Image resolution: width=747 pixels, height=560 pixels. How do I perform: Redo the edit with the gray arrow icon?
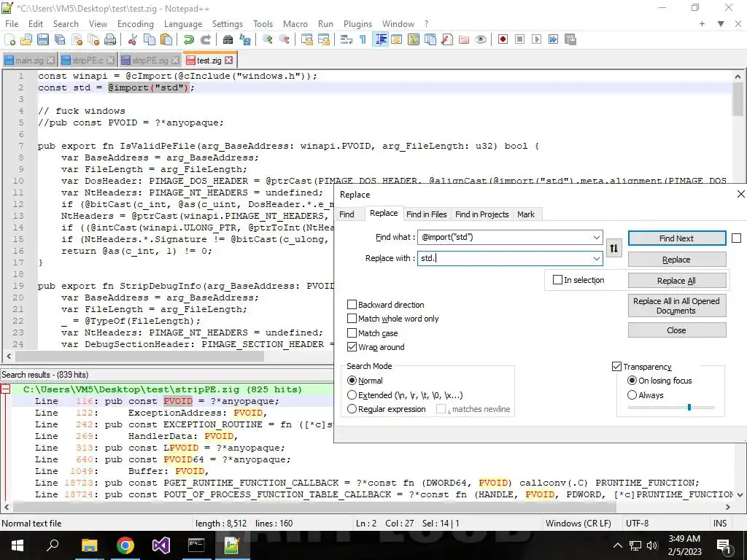[205, 39]
